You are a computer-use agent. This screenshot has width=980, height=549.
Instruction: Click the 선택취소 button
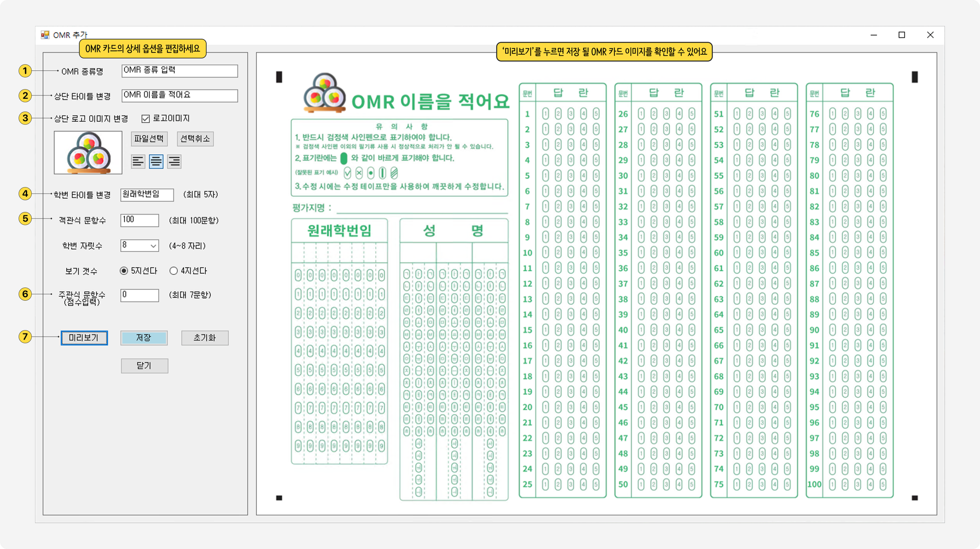[195, 139]
